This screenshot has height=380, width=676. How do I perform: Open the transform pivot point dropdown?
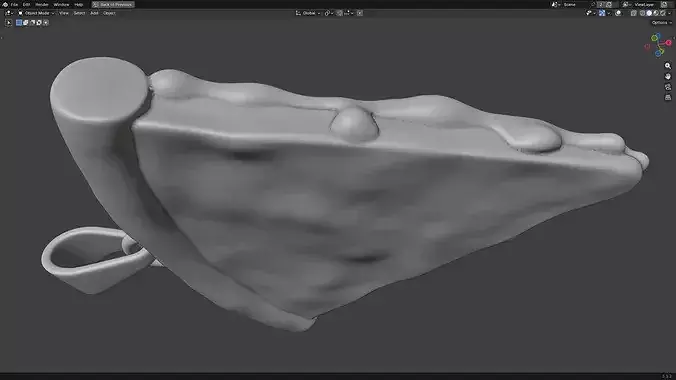(x=329, y=13)
